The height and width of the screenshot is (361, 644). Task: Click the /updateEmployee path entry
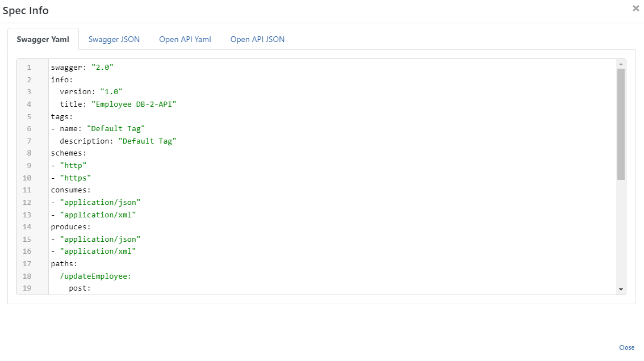[x=95, y=276]
